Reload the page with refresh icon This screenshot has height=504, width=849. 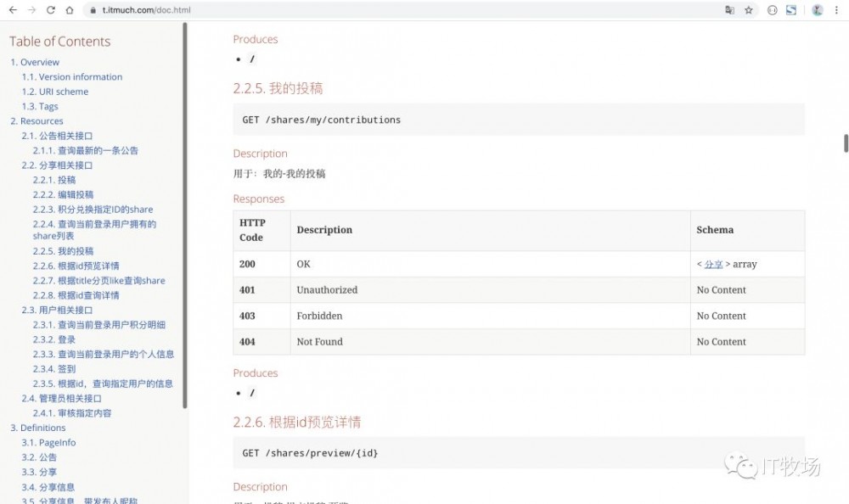coord(51,9)
